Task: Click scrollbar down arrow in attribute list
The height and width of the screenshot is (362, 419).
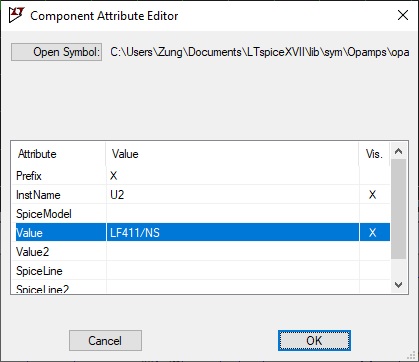Action: tap(398, 285)
